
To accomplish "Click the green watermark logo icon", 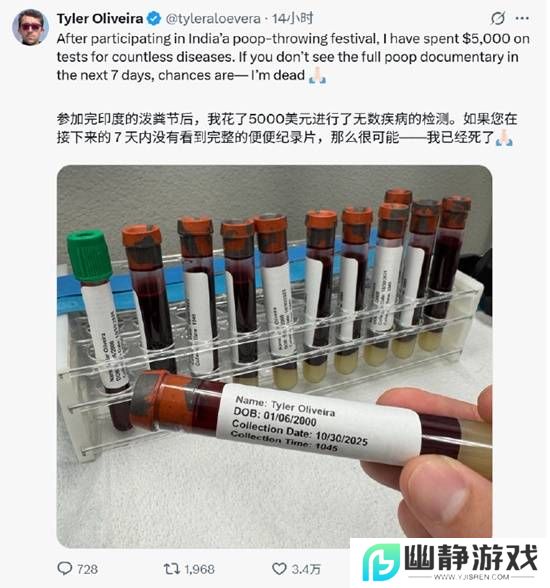I will [381, 562].
